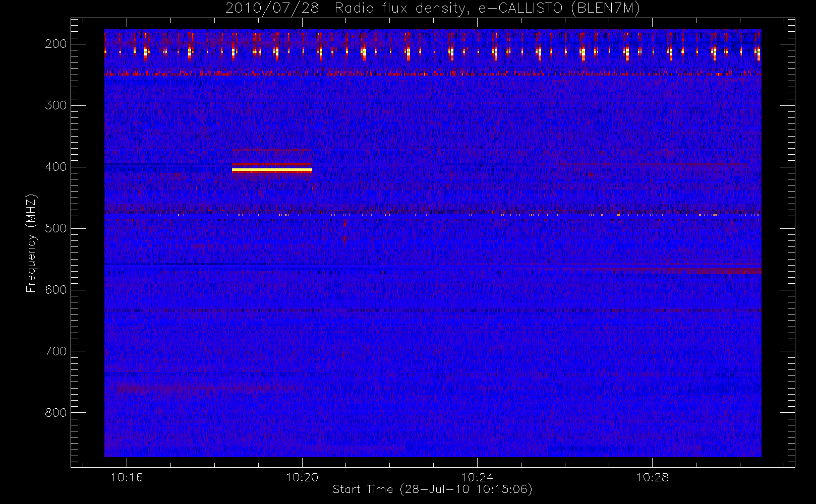816x504 pixels.
Task: Click the 10:24 time tick label
Action: (x=477, y=477)
